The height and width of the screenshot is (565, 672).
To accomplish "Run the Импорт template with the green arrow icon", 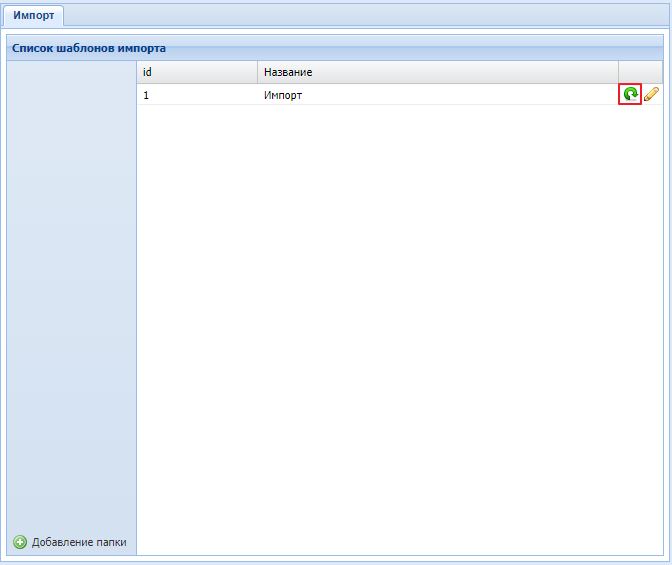I will (630, 94).
